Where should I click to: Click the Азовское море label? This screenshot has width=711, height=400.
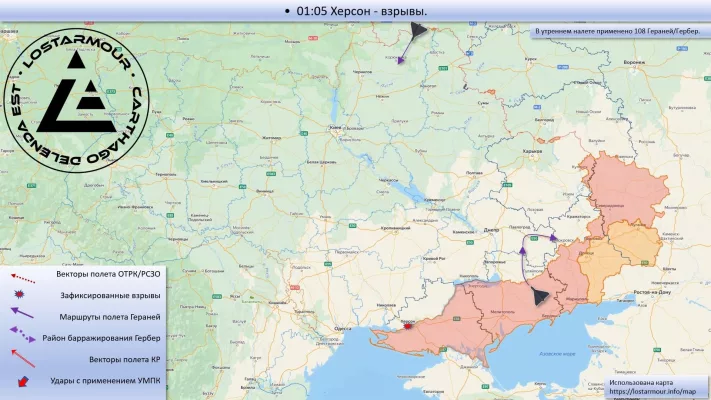[556, 353]
